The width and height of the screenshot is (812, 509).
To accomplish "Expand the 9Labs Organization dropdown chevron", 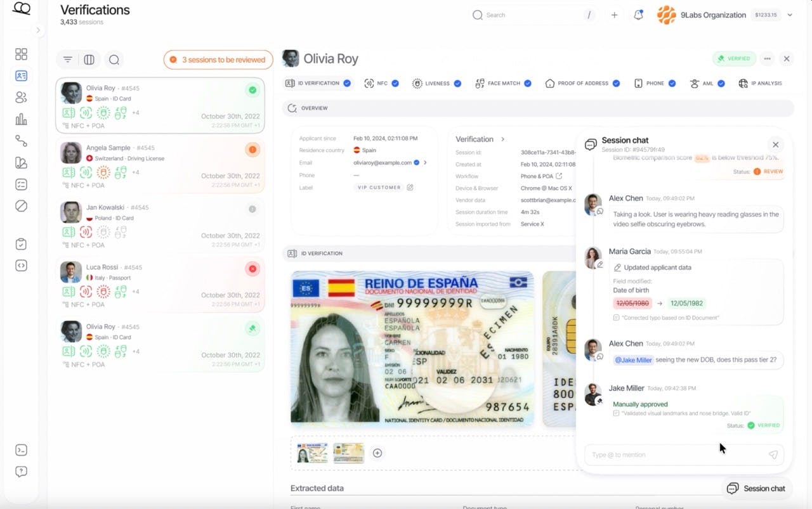I will (x=790, y=15).
